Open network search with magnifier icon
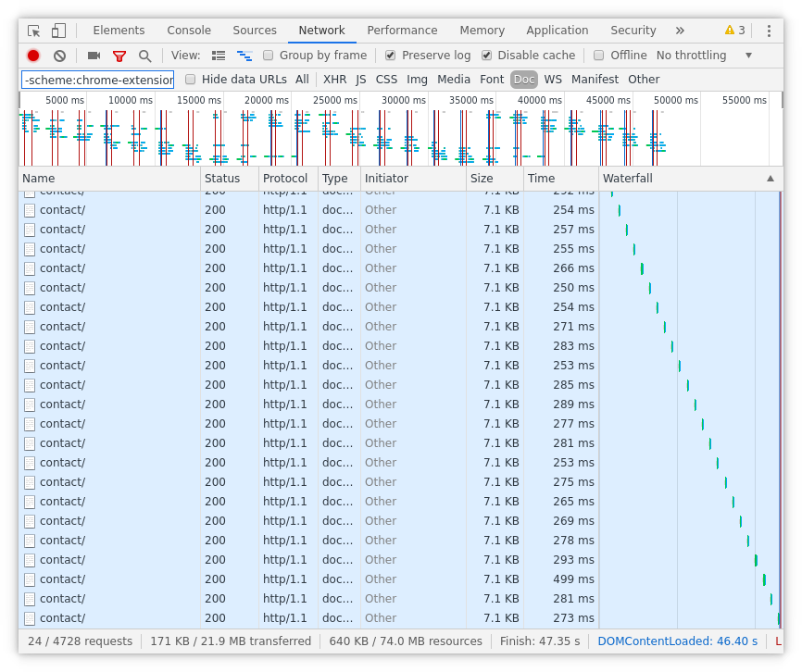The width and height of the screenshot is (802, 672). [x=144, y=56]
